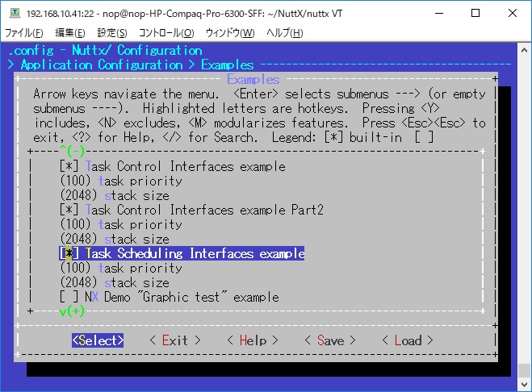Open the ウィンドウ(W) menu
532x392 pixels.
(230, 33)
